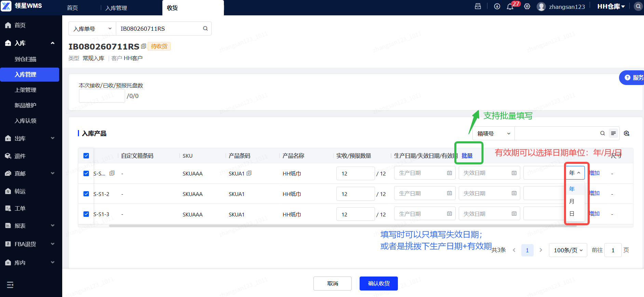Screen dimensions: 644x297
Task: Open the 箱唛号 filter dropdown
Action: [x=494, y=133]
